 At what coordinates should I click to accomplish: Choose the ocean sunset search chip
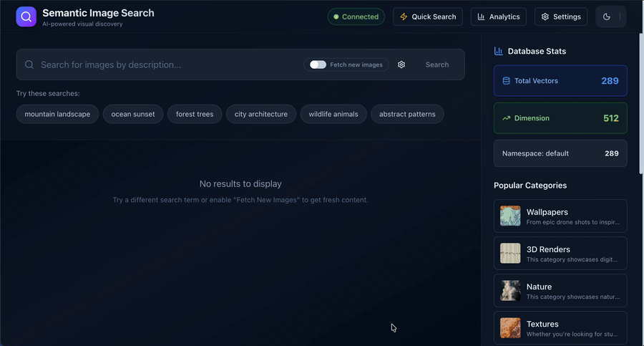(x=133, y=114)
